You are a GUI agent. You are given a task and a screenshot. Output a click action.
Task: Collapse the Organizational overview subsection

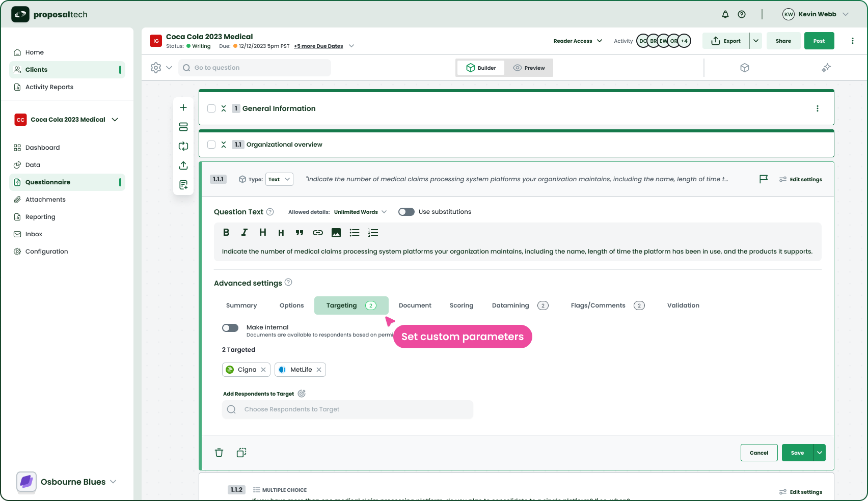(x=224, y=145)
